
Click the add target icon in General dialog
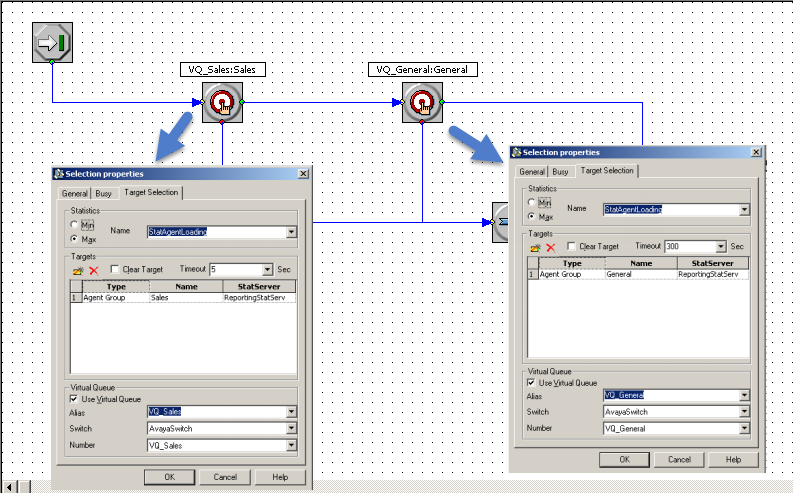535,247
